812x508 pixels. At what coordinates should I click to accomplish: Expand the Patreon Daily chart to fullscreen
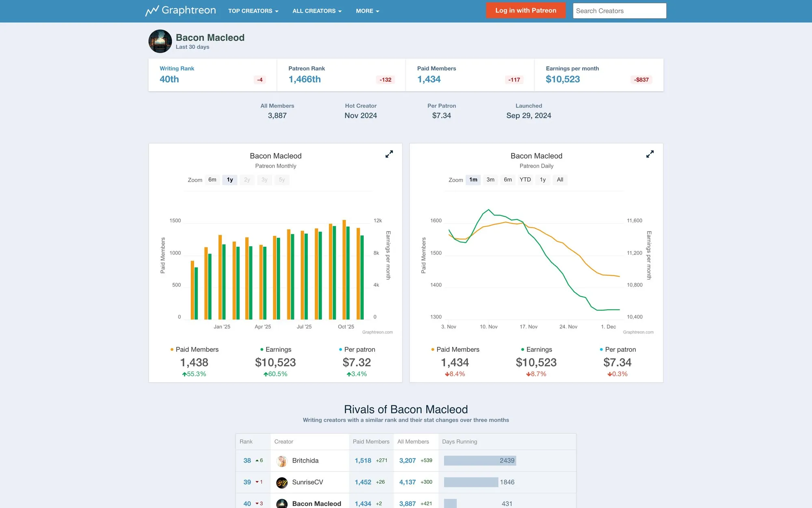point(650,154)
